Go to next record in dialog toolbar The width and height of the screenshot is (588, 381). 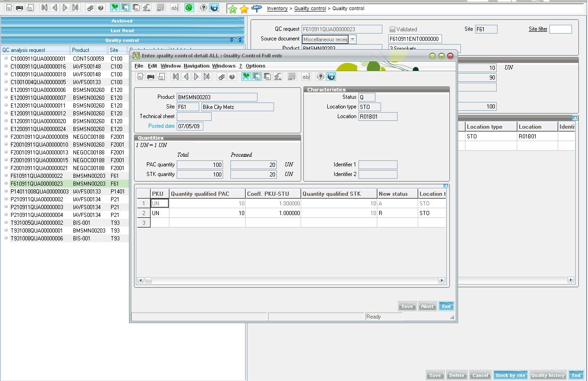tap(196, 77)
